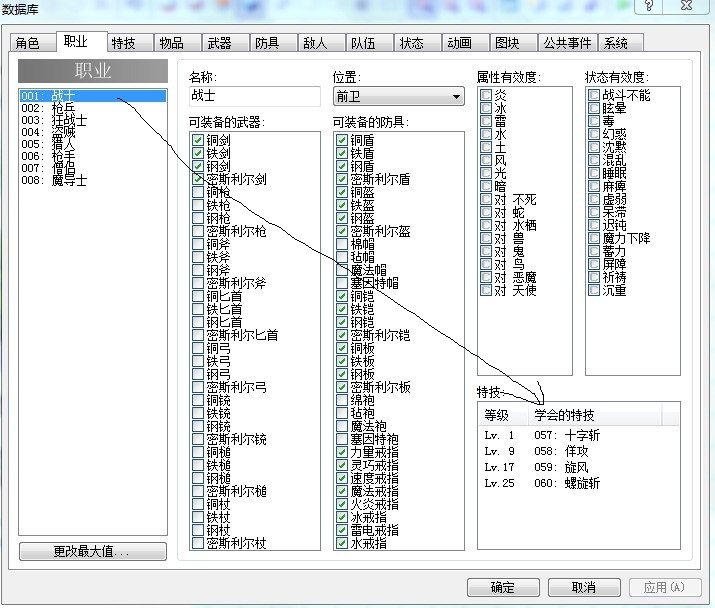Uncheck the 铜盾 armor checkbox

(x=342, y=140)
